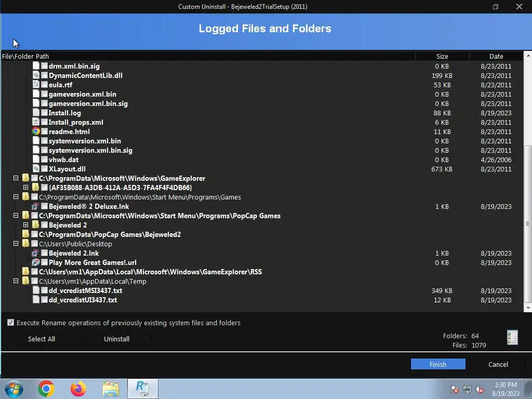Click the folder icon for the GameExplorer\RSS path

(26, 271)
